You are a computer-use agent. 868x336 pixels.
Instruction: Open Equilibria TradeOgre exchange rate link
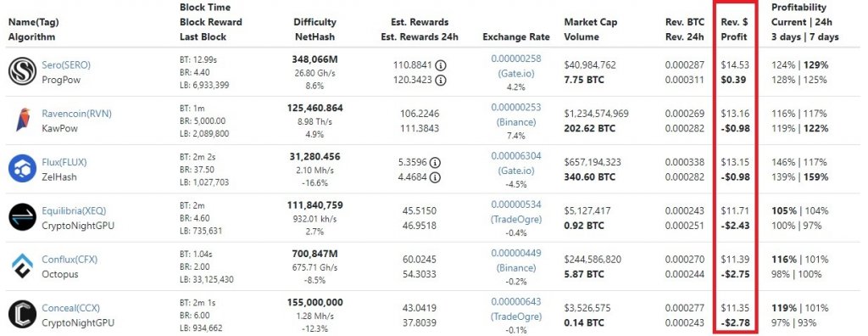point(516,212)
